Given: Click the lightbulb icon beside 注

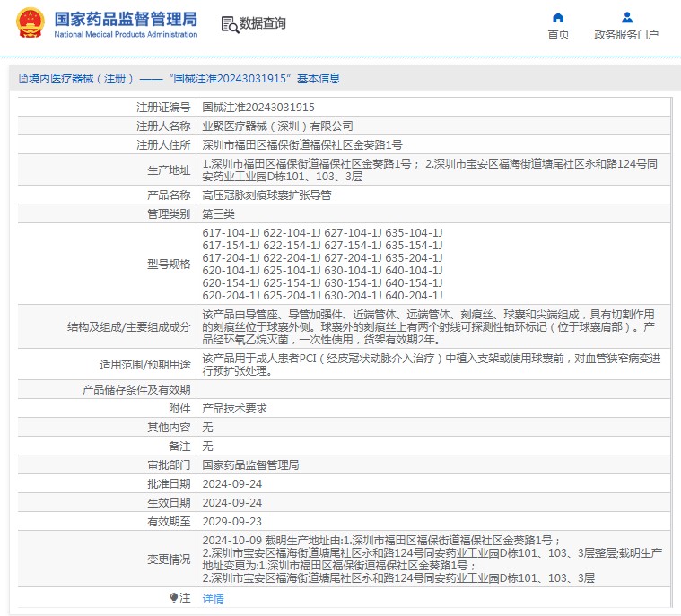Looking at the screenshot, I should pyautogui.click(x=174, y=597).
